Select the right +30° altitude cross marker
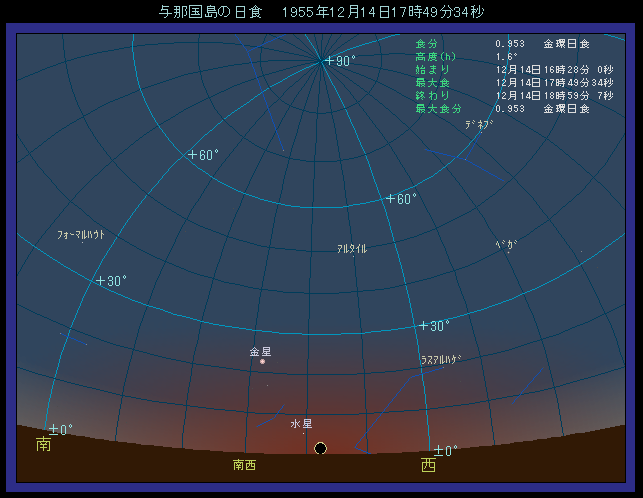This screenshot has height=498, width=643. click(x=423, y=326)
